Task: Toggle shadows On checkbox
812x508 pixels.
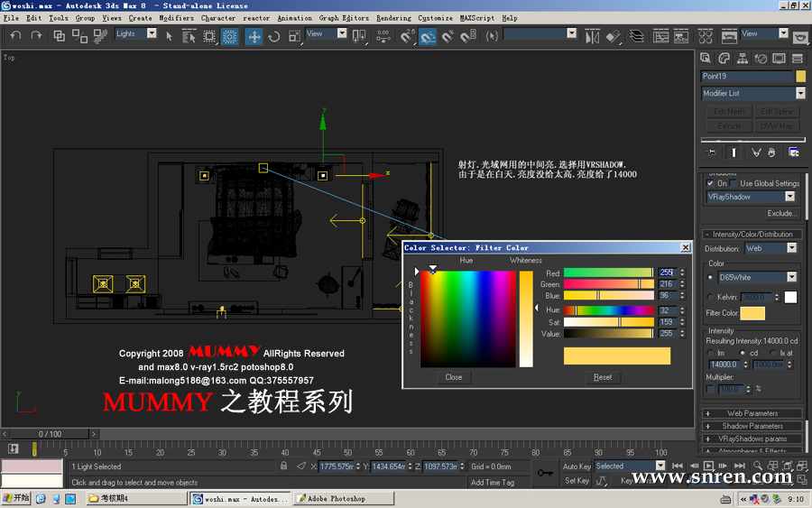Action: [x=710, y=183]
